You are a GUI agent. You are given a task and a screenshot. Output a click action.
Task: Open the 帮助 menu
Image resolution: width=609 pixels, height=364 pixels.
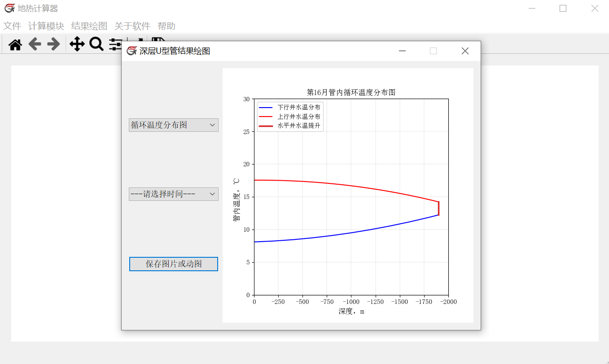coord(166,26)
